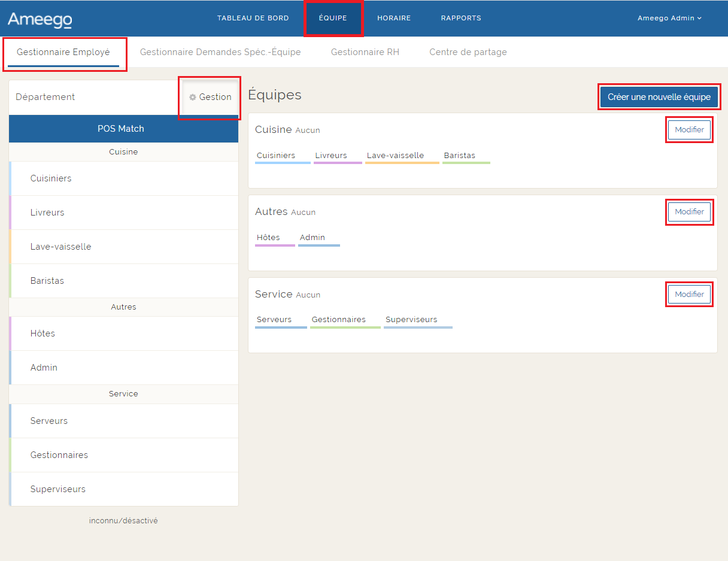The width and height of the screenshot is (728, 561).
Task: Edit the Service team with Modifier
Action: pos(689,295)
